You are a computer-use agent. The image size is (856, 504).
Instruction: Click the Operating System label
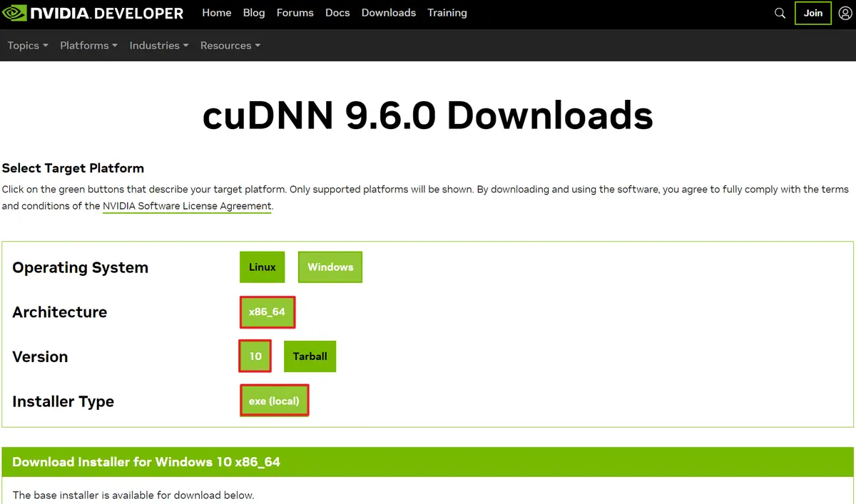(81, 268)
